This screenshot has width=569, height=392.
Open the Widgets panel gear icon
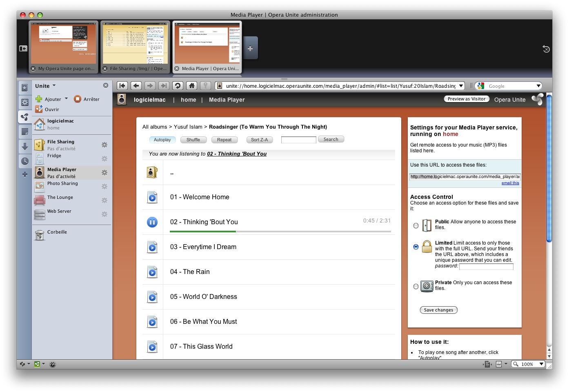point(25,102)
